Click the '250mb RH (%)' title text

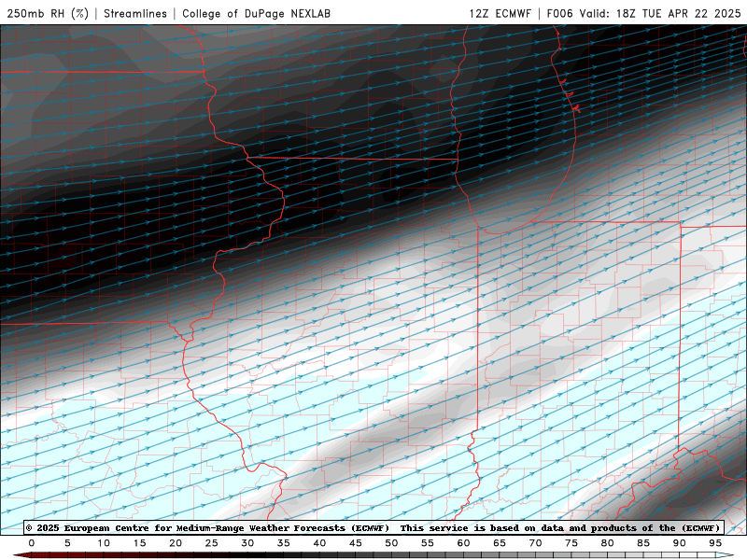point(48,13)
